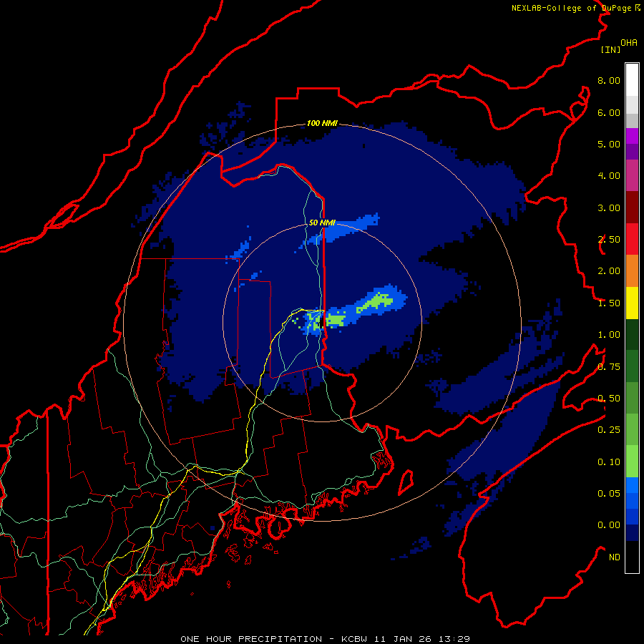Click the 'OHA' product label
Image resolution: width=644 pixels, height=644 pixels.
point(629,42)
